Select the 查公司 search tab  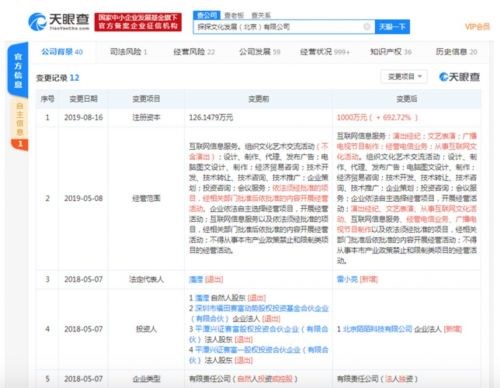[207, 15]
